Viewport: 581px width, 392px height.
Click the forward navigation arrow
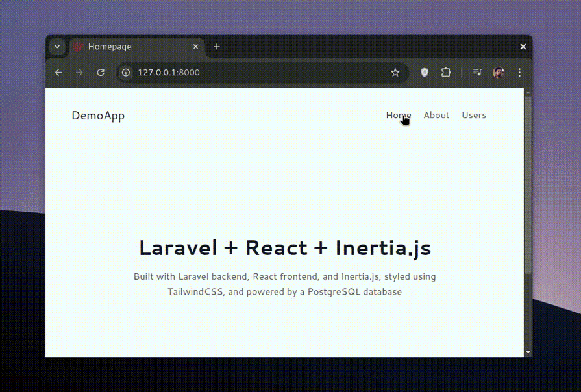pyautogui.click(x=79, y=73)
